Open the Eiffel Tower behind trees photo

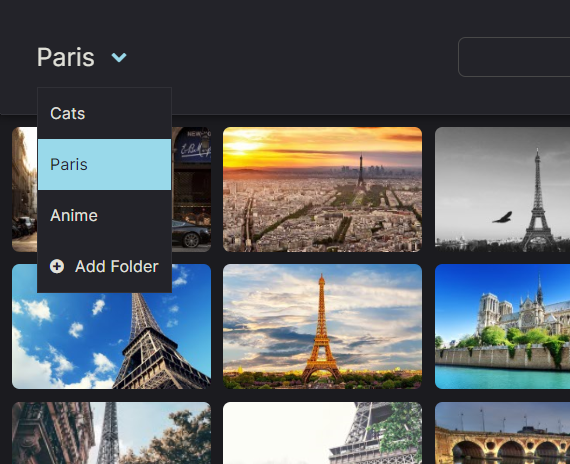point(111,433)
